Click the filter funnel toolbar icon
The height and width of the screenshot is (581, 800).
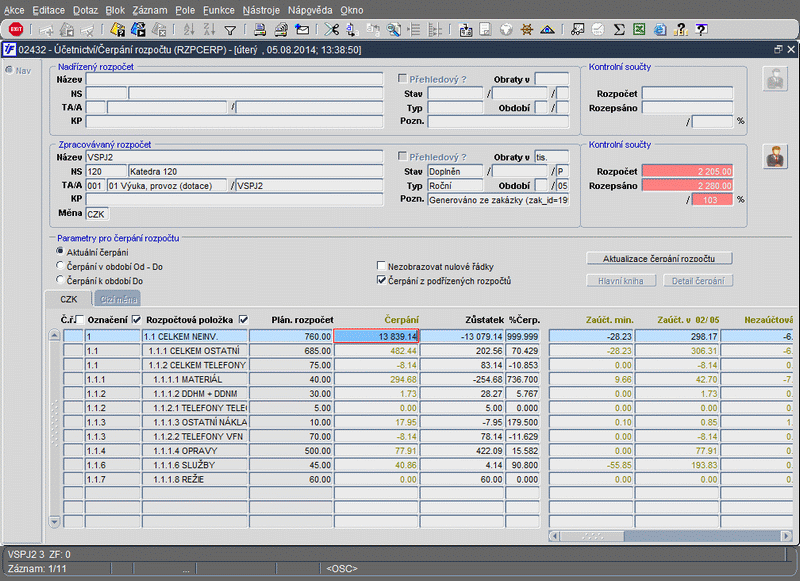click(230, 29)
